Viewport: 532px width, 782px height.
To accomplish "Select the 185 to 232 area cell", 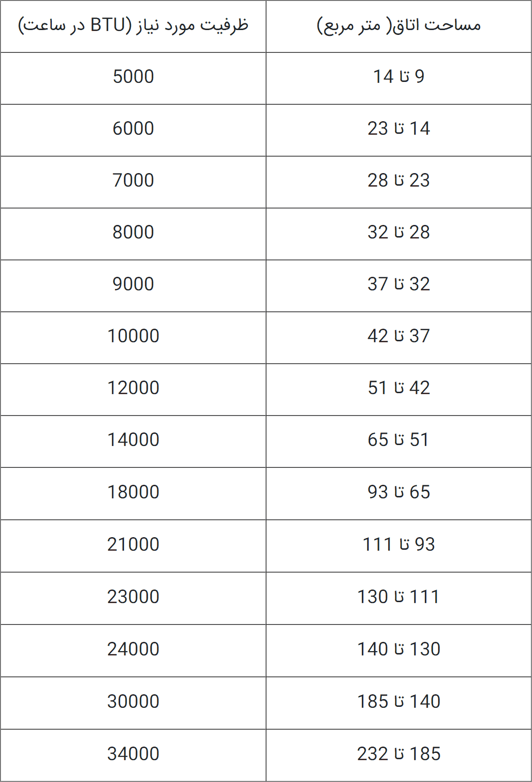I will coord(399,754).
